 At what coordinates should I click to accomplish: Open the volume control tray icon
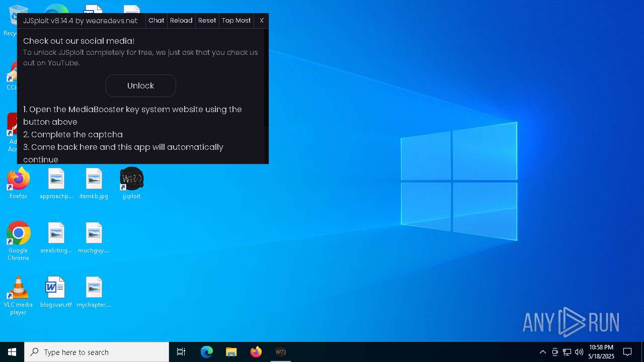tap(579, 352)
